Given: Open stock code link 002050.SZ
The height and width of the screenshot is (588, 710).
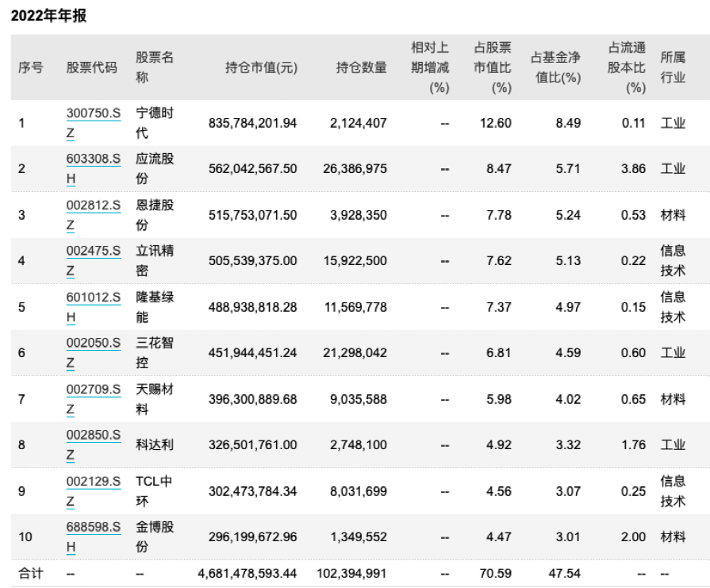Looking at the screenshot, I should 94,352.
